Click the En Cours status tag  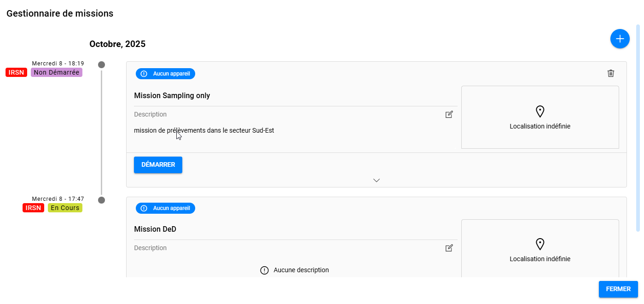click(x=65, y=208)
